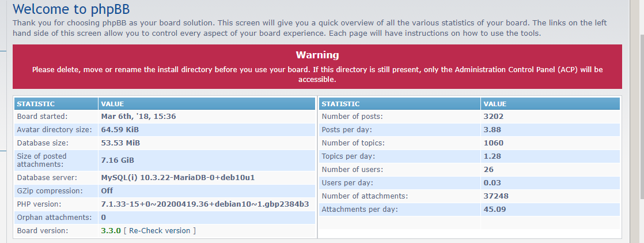Click the left table's STATISTIC column header
This screenshot has height=243, width=644.
point(36,104)
